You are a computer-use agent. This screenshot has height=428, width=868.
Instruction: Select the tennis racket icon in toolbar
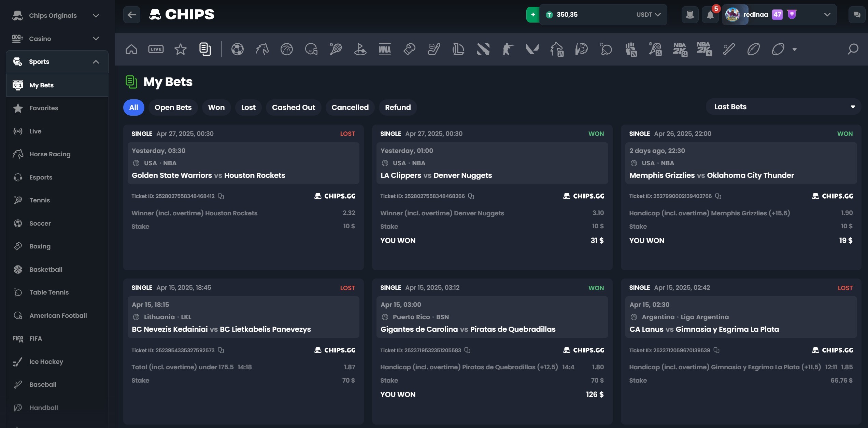336,49
